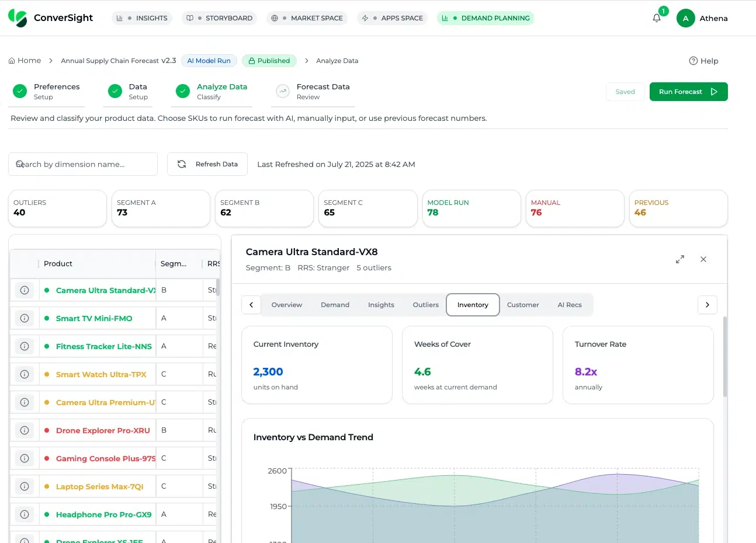The image size is (756, 543).
Task: Click the Help question mark icon
Action: pos(693,61)
